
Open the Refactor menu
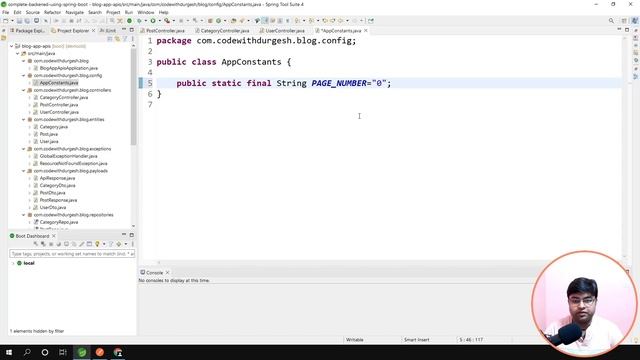(x=52, y=12)
